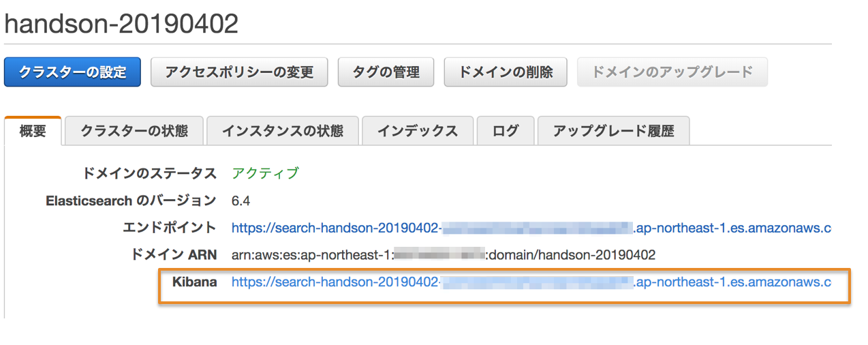This screenshot has height=345, width=868.
Task: Open the ログ tab
Action: [x=506, y=131]
